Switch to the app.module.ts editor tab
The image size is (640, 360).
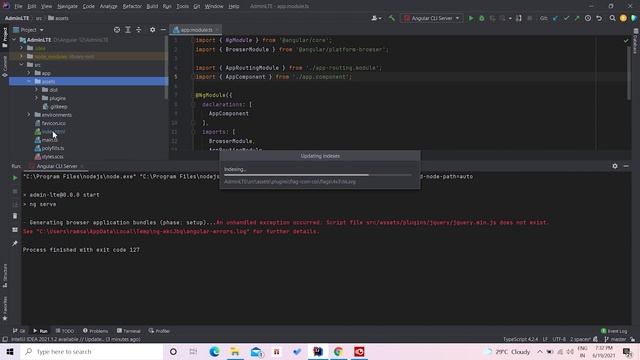tap(196, 30)
